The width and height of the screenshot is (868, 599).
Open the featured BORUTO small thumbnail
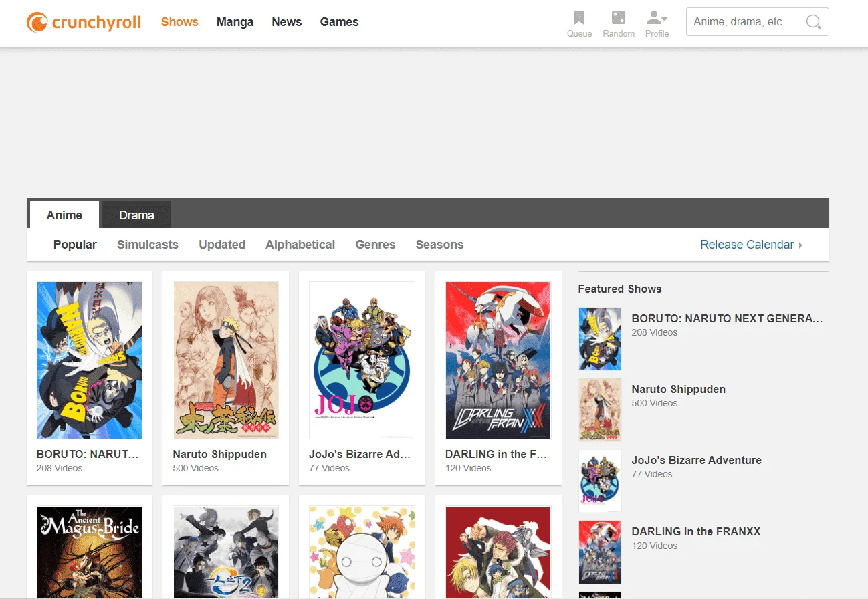[x=600, y=339]
